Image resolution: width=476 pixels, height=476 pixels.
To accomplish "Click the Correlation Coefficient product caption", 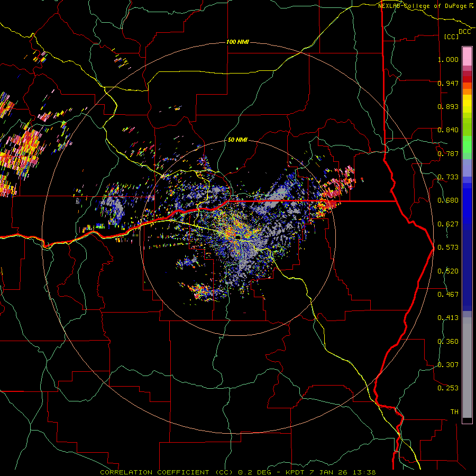I will pyautogui.click(x=238, y=472).
